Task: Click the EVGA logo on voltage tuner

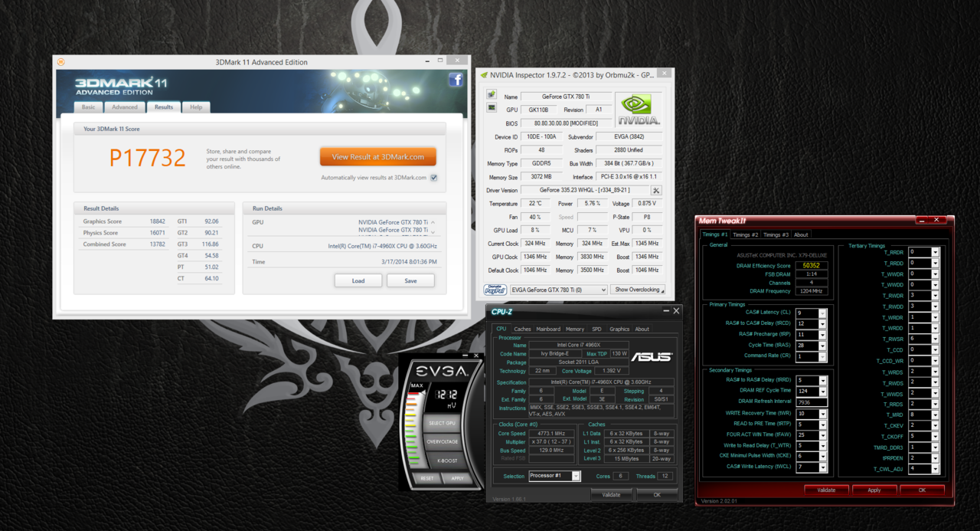Action: coord(443,372)
